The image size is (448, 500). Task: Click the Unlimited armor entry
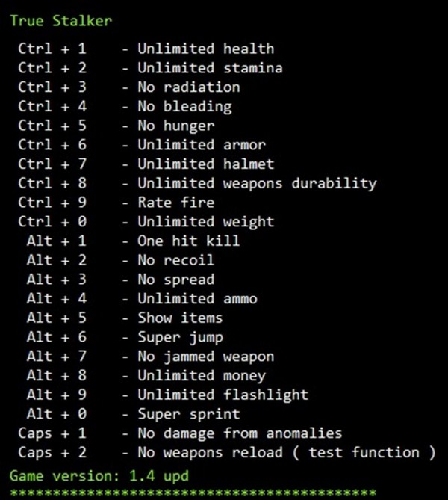[x=201, y=145]
